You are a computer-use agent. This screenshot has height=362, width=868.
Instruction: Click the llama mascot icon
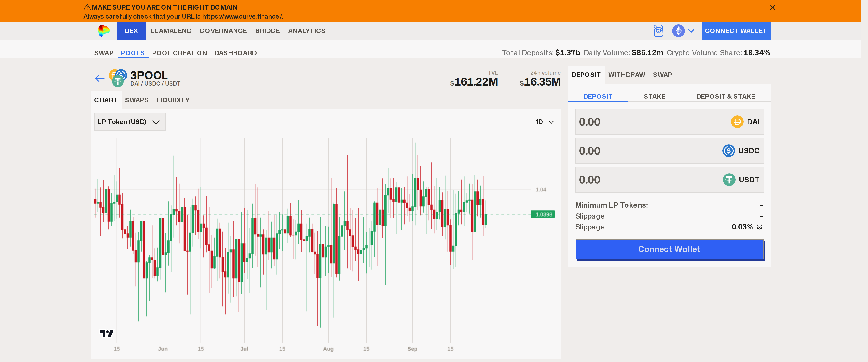658,31
